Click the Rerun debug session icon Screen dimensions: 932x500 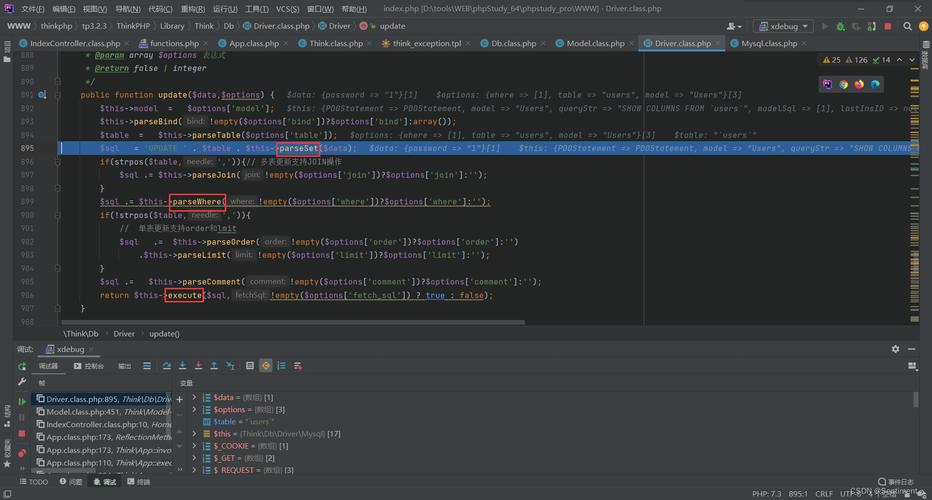22,366
